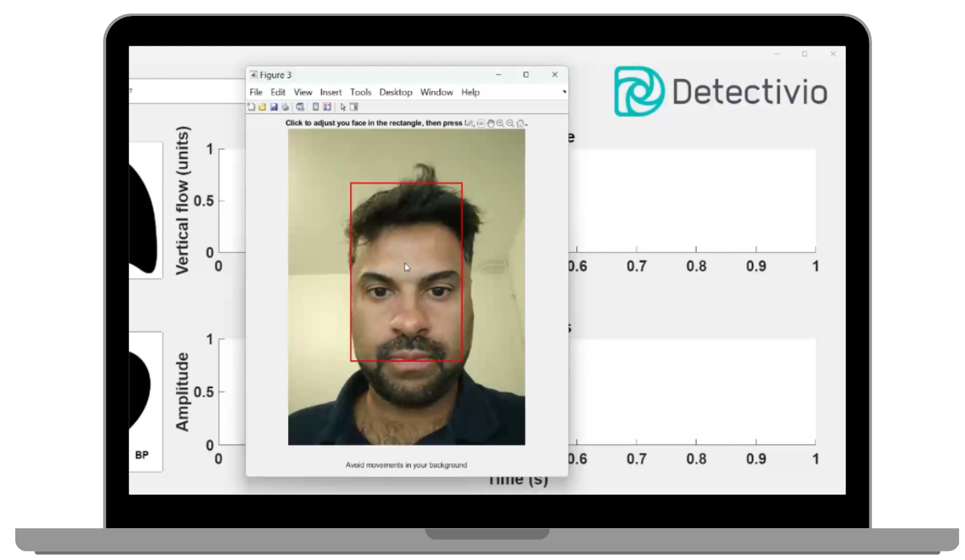Screen dimensions: 965x560
Task: Select the Edit Plot arrow tool
Action: tap(343, 107)
